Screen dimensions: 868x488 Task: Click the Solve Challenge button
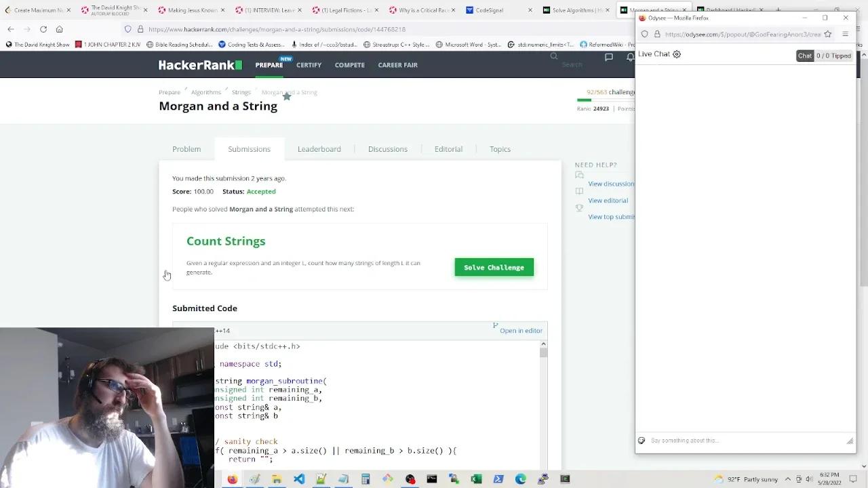[x=494, y=267]
